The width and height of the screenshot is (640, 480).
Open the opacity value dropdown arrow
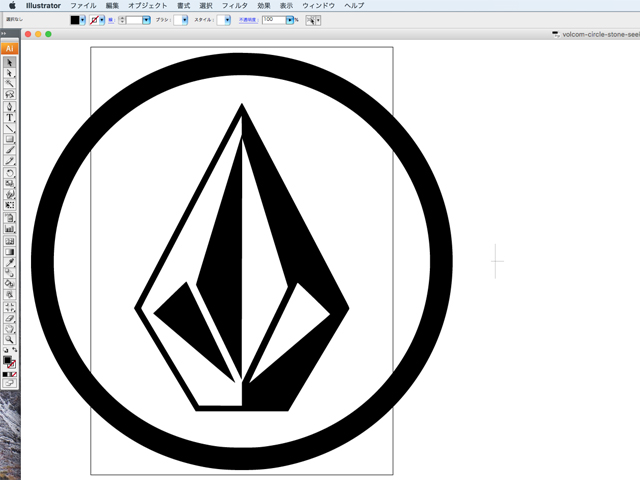pos(290,20)
